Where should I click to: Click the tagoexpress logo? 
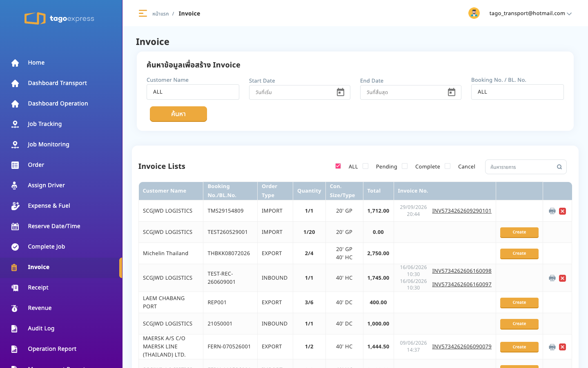(x=59, y=18)
